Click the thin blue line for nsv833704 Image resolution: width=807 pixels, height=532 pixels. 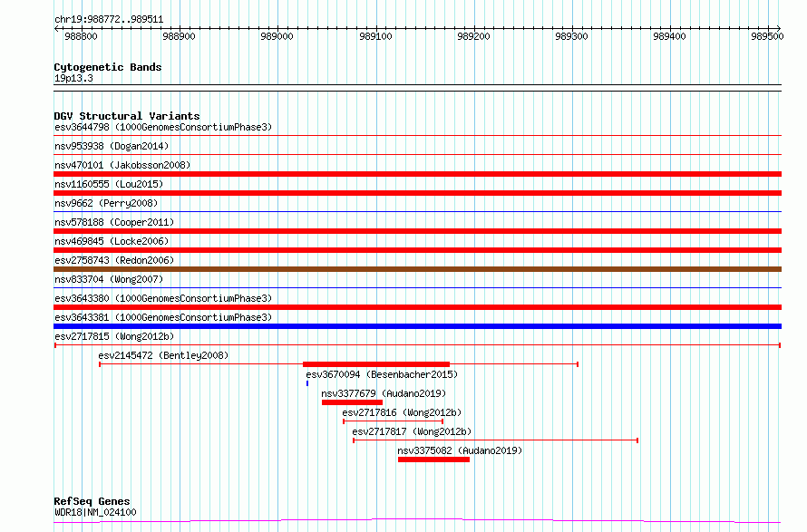pos(417,287)
